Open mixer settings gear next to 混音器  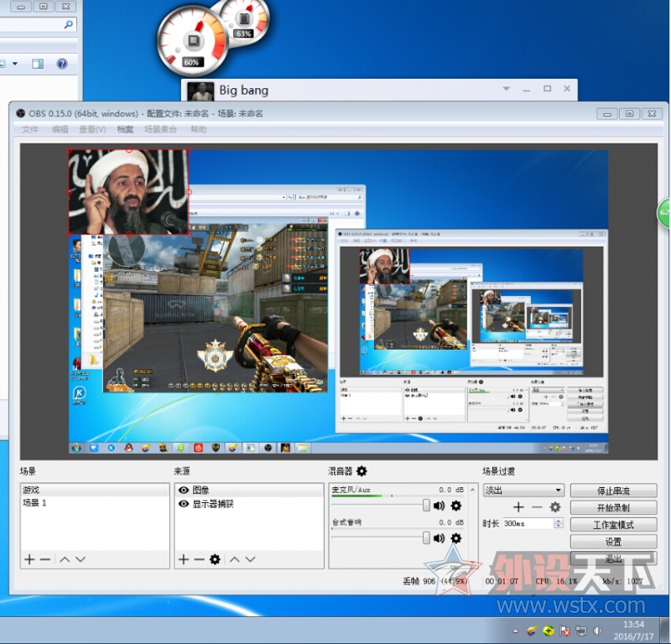[x=362, y=471]
